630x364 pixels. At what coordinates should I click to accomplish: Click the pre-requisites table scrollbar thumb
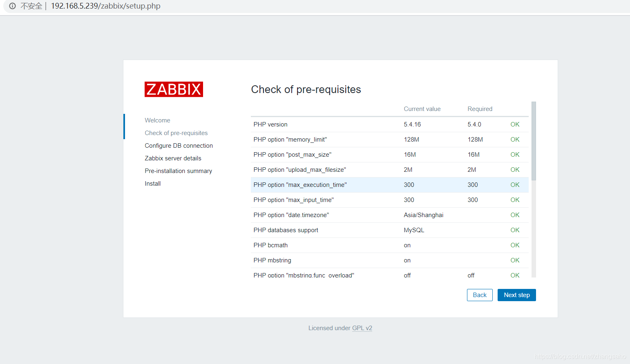tap(534, 141)
